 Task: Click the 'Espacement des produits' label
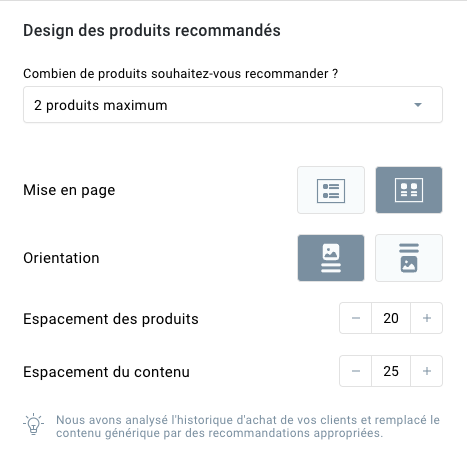click(111, 319)
